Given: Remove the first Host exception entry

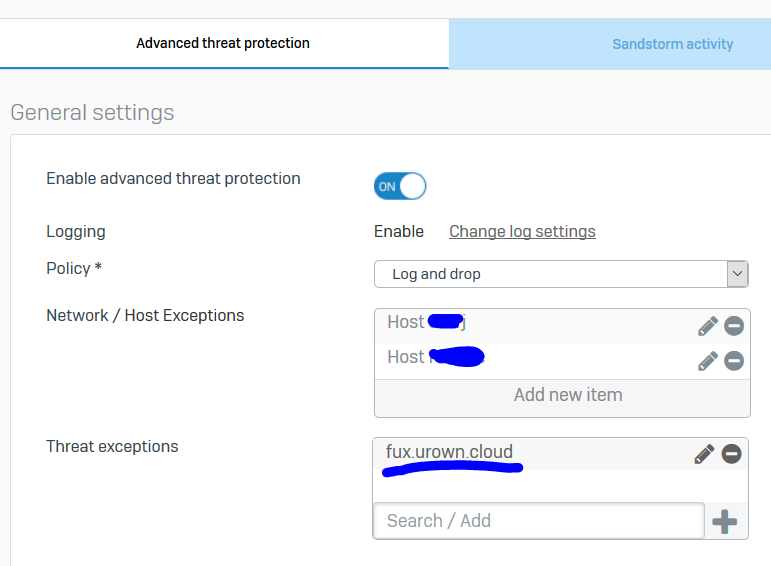Looking at the screenshot, I should click(x=734, y=325).
